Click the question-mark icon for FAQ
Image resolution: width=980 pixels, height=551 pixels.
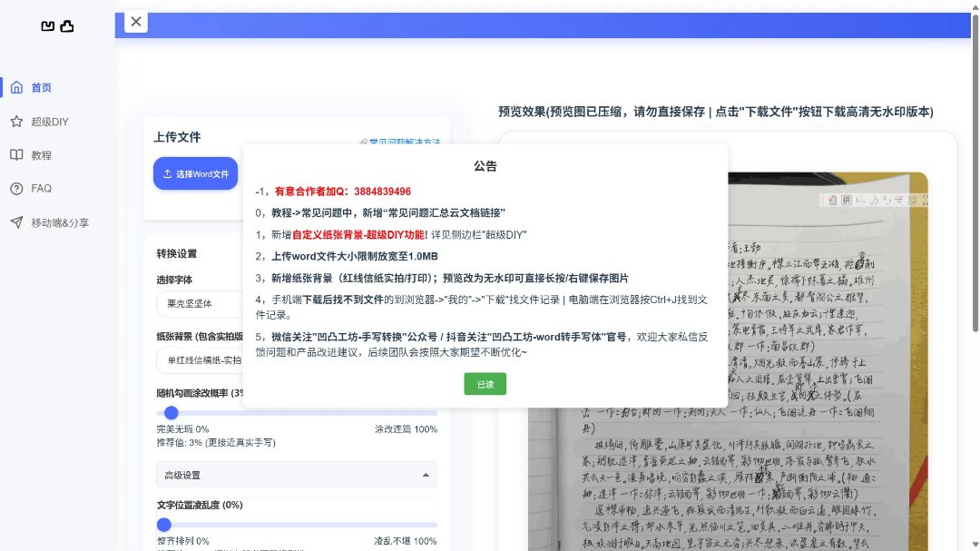tap(16, 189)
